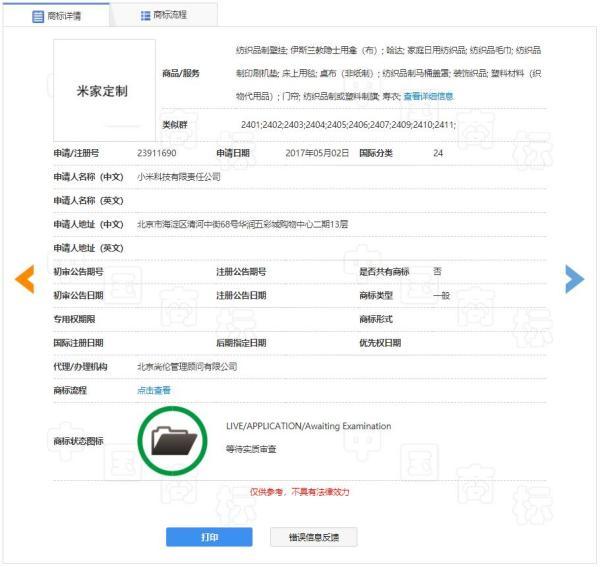Viewport: 600px width, 567px height.
Task: Open the 查看详细信息 link
Action: pos(428,96)
